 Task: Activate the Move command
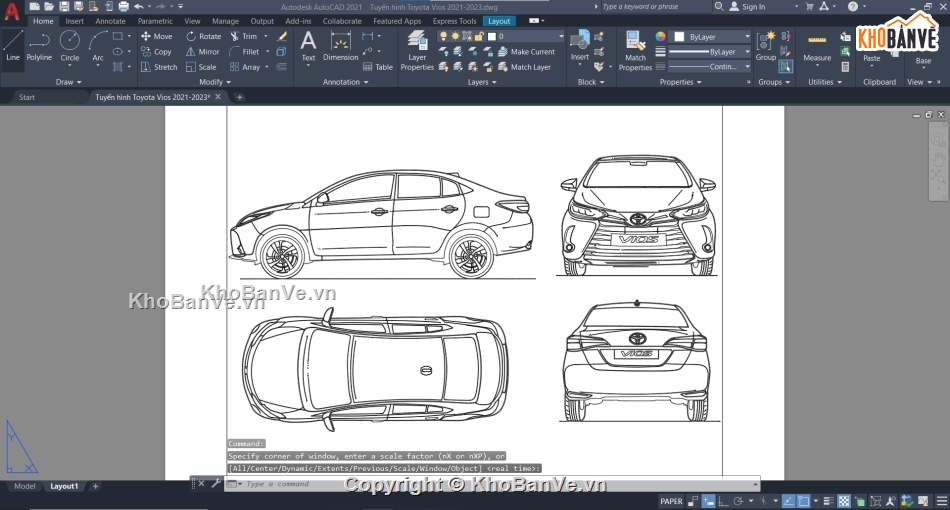point(157,36)
